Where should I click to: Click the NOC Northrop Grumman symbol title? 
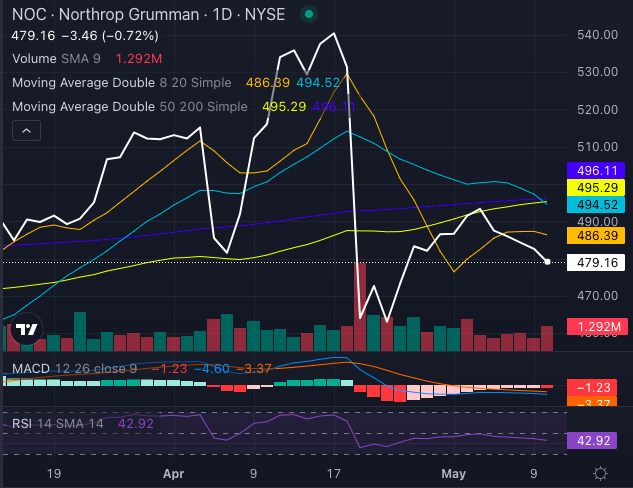pyautogui.click(x=149, y=15)
